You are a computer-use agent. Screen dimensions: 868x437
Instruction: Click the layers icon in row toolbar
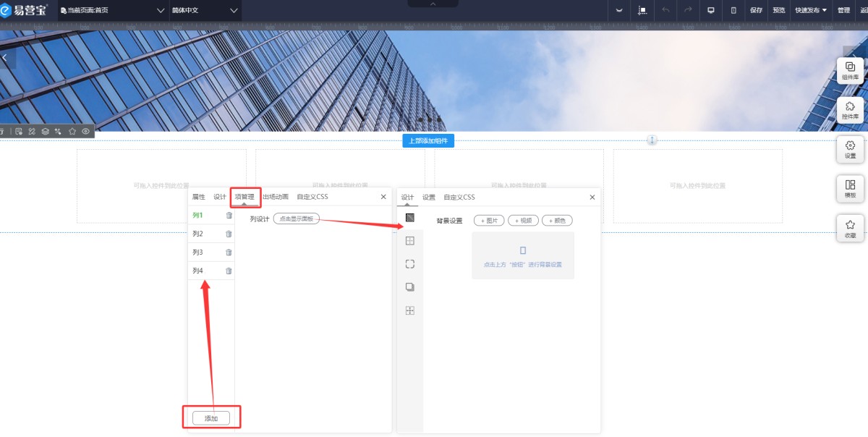click(x=45, y=131)
